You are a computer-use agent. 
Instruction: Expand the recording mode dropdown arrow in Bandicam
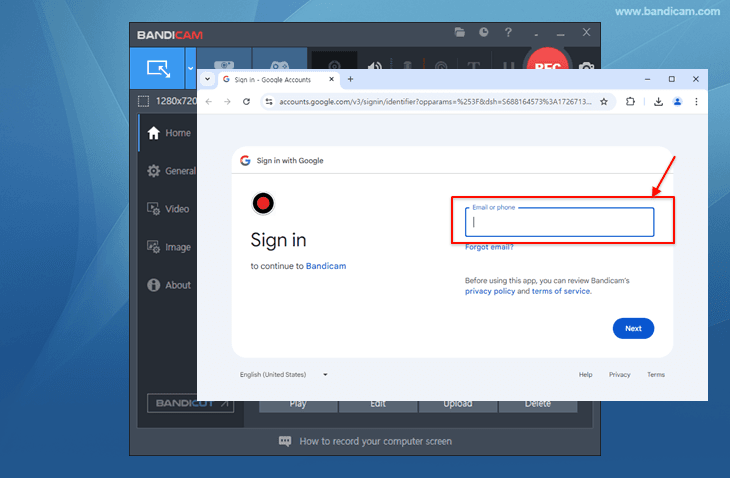(x=190, y=68)
